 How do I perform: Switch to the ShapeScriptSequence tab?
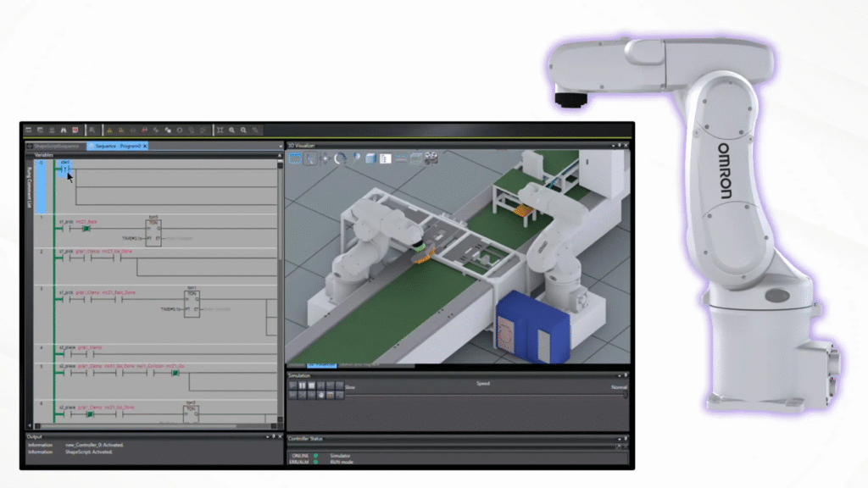click(57, 146)
